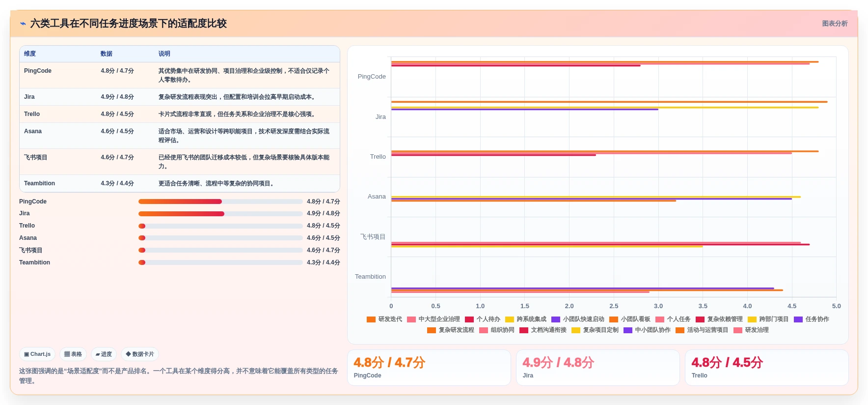The height and width of the screenshot is (405, 868).
Task: Click the Jira label on the chart axis
Action: click(380, 117)
